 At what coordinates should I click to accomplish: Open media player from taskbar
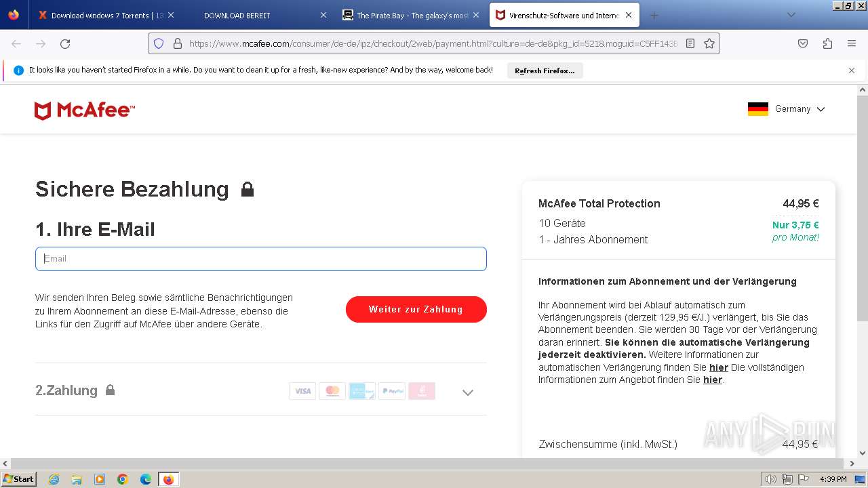[x=100, y=479]
